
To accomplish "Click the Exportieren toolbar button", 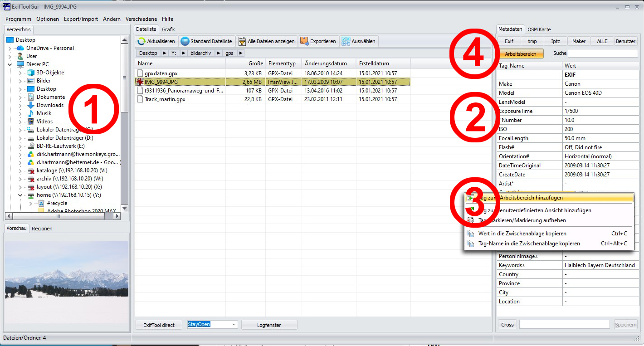I will [x=318, y=41].
